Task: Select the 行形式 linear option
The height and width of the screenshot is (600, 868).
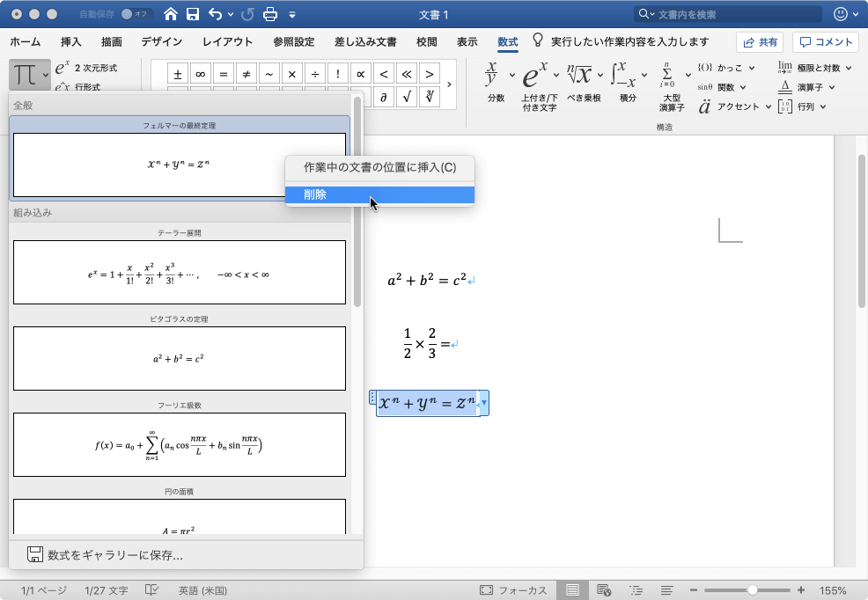Action: (x=77, y=86)
